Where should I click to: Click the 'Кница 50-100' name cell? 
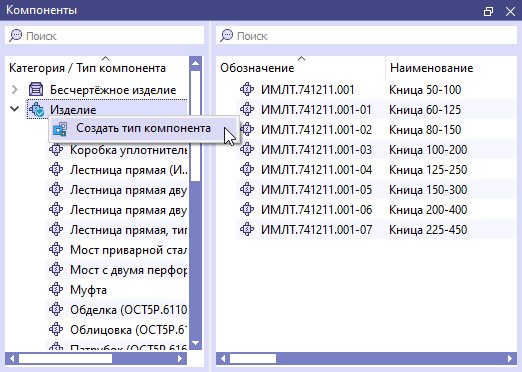(x=425, y=90)
